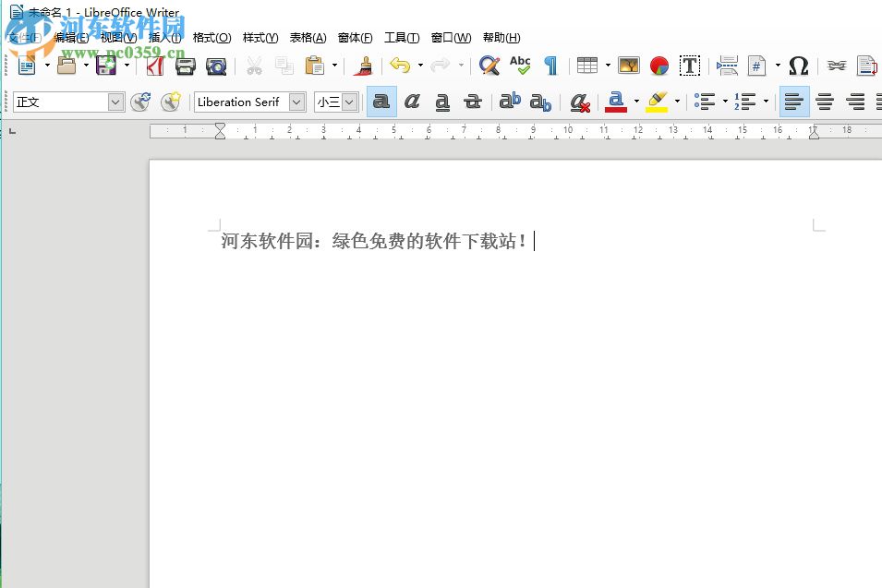The image size is (882, 588).
Task: Toggle bold formatting
Action: 381,102
